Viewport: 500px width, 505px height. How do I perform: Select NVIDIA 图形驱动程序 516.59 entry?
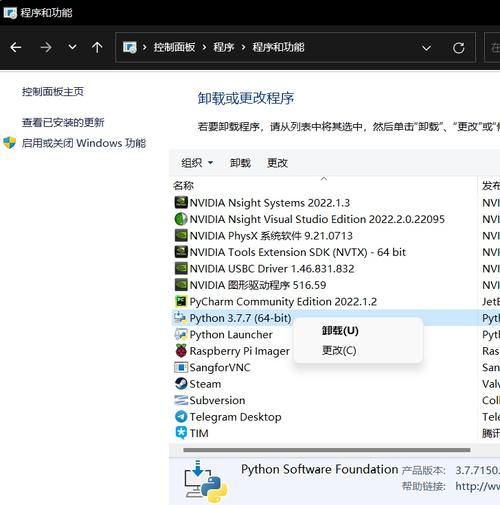click(258, 285)
